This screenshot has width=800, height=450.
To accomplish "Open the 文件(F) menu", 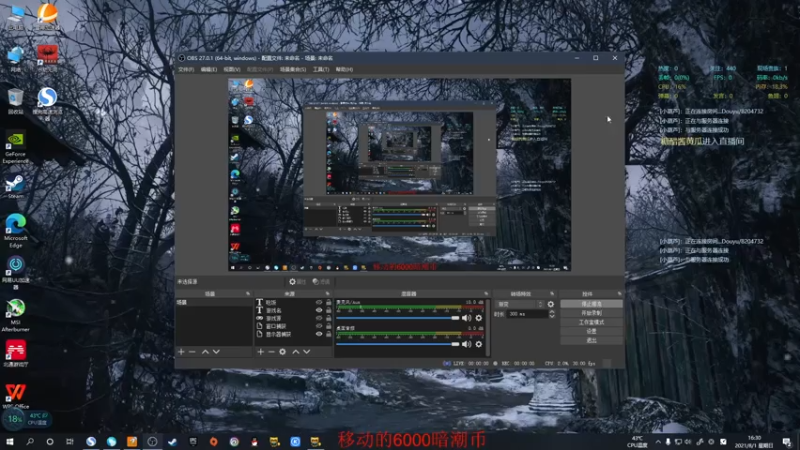I will click(x=186, y=69).
